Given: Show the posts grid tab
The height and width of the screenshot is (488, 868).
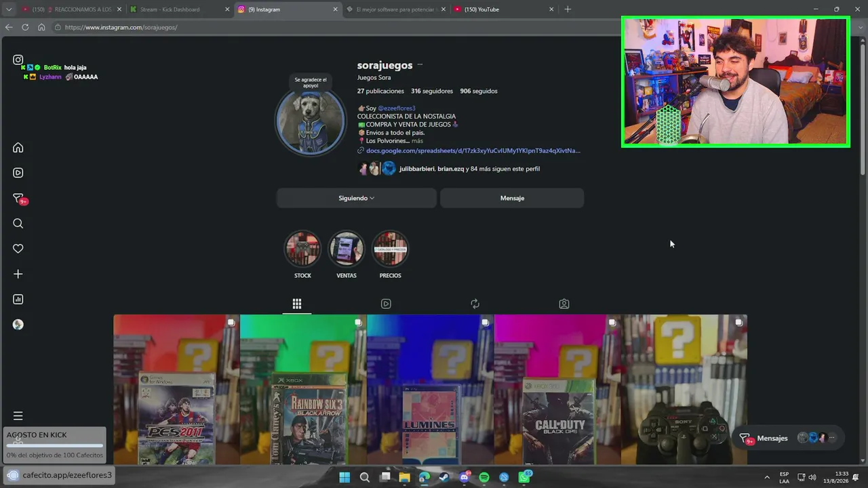Looking at the screenshot, I should [297, 304].
